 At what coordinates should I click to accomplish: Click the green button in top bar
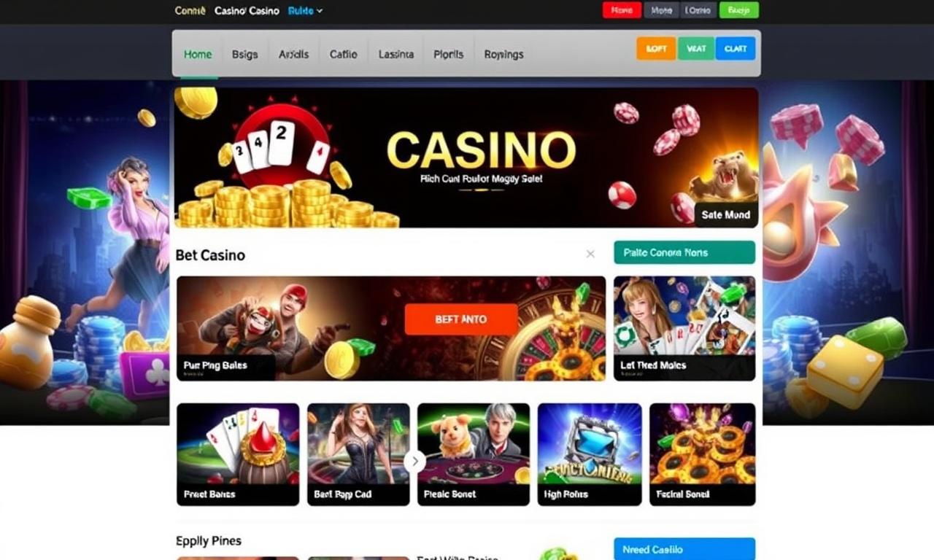pyautogui.click(x=738, y=10)
